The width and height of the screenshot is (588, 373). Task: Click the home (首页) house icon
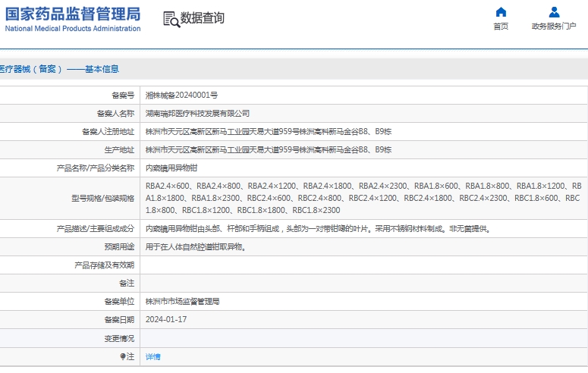coord(501,12)
